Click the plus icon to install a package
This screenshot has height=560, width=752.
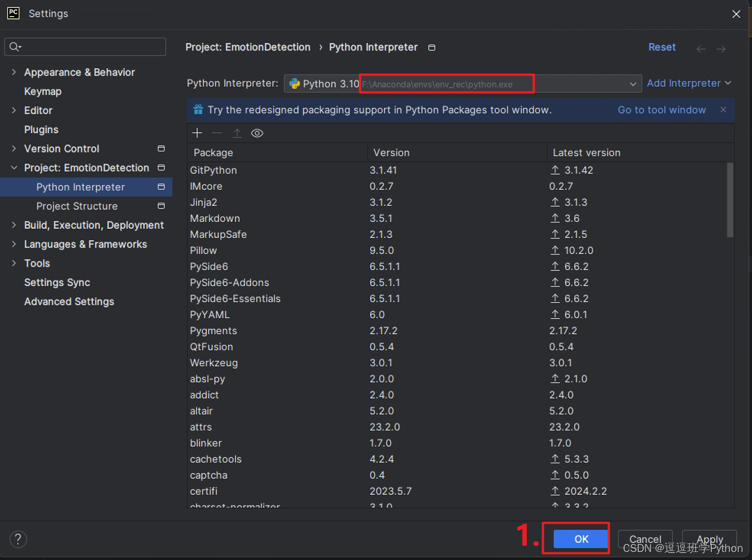click(x=197, y=133)
